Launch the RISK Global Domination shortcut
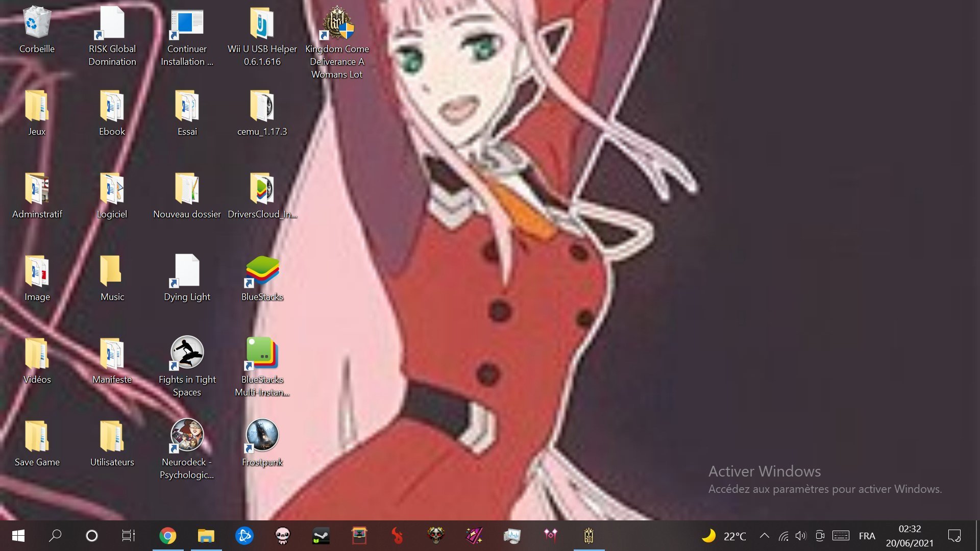This screenshot has width=980, height=551. pos(112,37)
